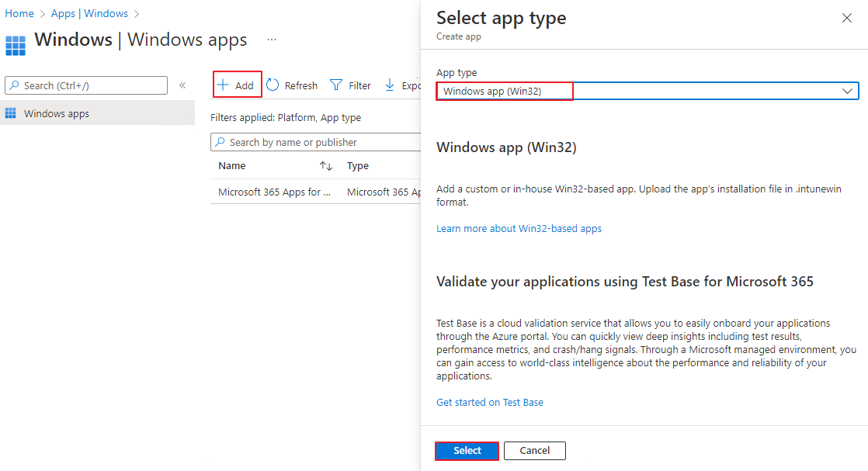Click the Cancel button
Viewport: 868px width, 471px height.
535,451
